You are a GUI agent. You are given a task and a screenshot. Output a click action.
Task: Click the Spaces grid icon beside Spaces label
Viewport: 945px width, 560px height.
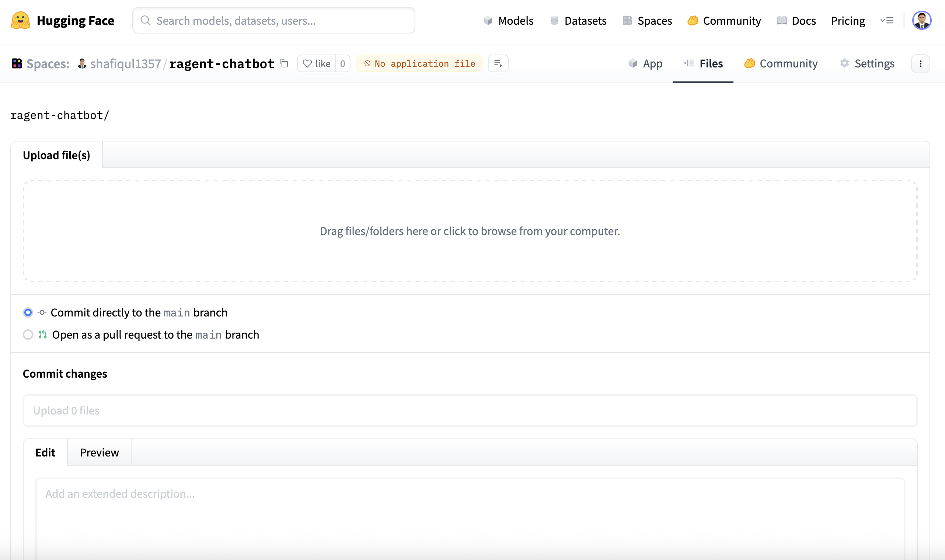click(x=17, y=63)
